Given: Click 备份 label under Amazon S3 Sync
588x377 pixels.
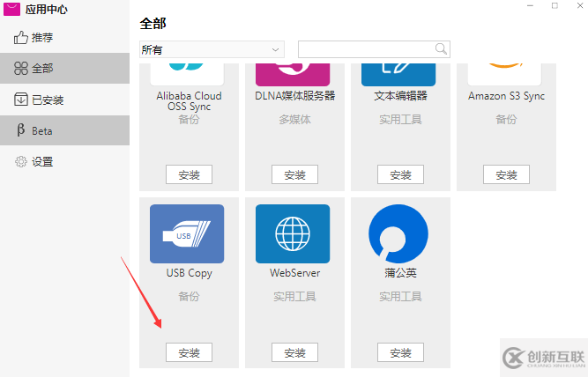Looking at the screenshot, I should [506, 120].
